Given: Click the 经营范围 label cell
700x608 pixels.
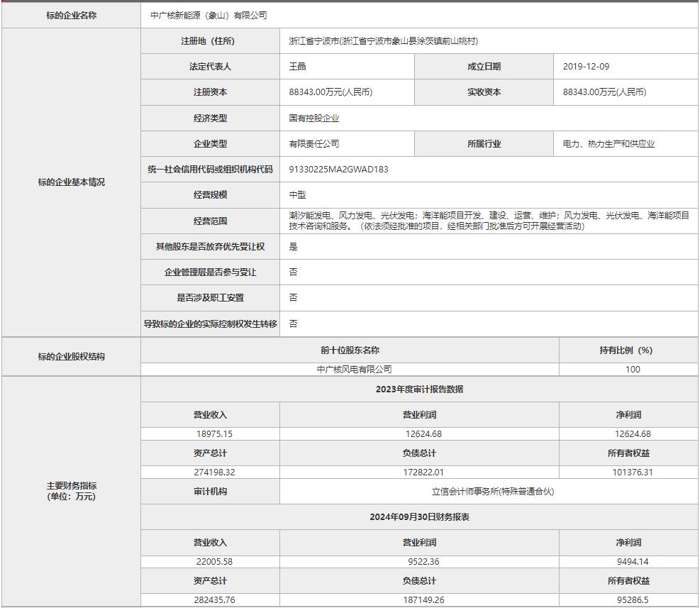Looking at the screenshot, I should click(x=210, y=221).
